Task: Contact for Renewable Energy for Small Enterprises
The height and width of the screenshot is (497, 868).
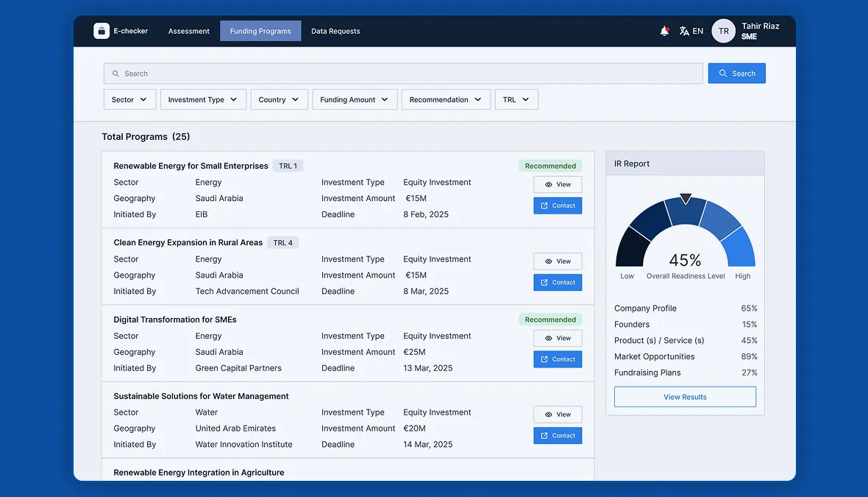Action: pos(558,205)
